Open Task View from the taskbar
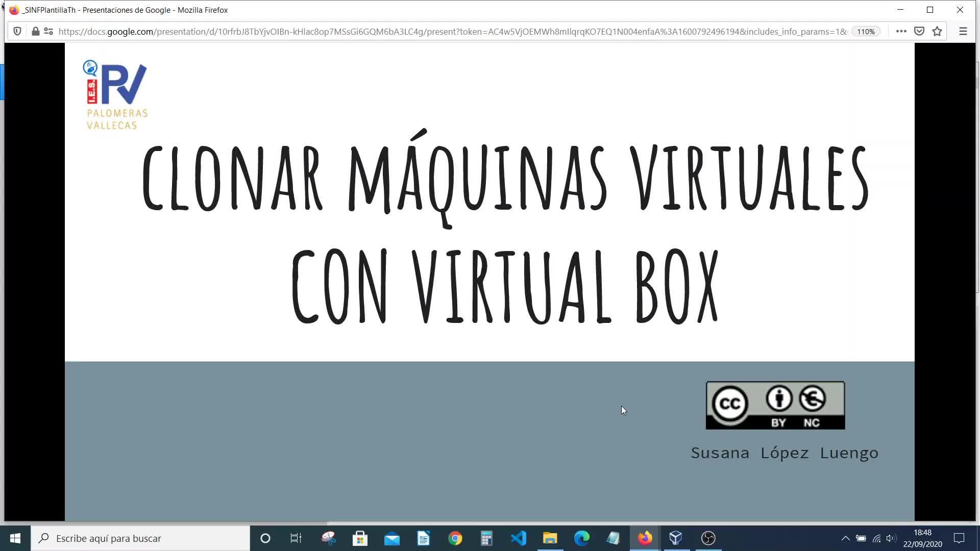Viewport: 980px width, 551px height. 296,538
